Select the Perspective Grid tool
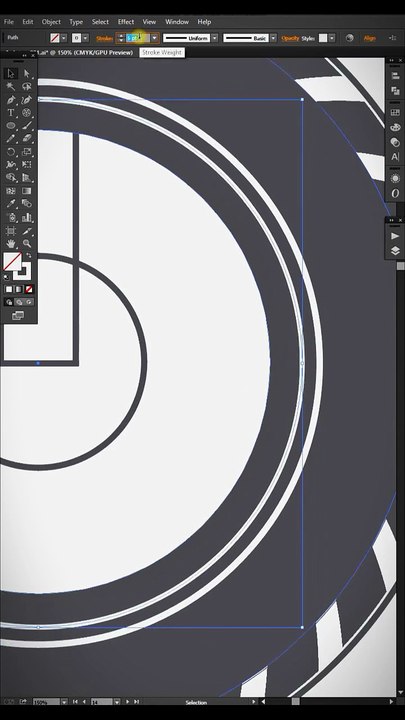 pos(27,177)
